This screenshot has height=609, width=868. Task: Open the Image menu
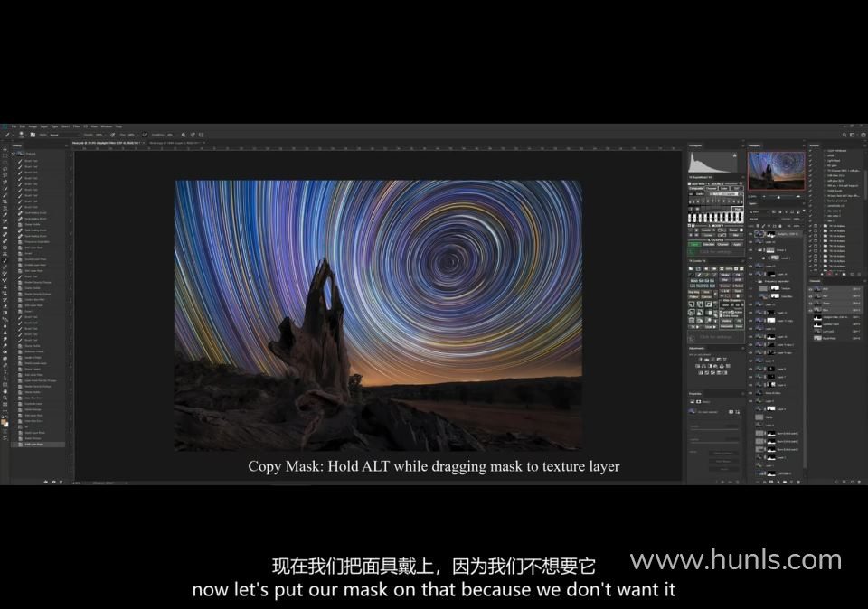(33, 126)
